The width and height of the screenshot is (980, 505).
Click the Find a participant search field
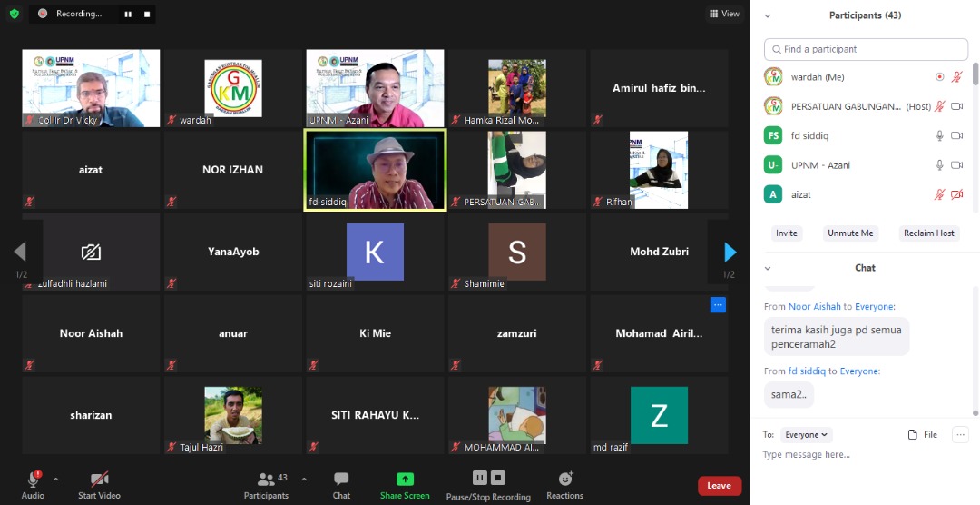point(866,49)
